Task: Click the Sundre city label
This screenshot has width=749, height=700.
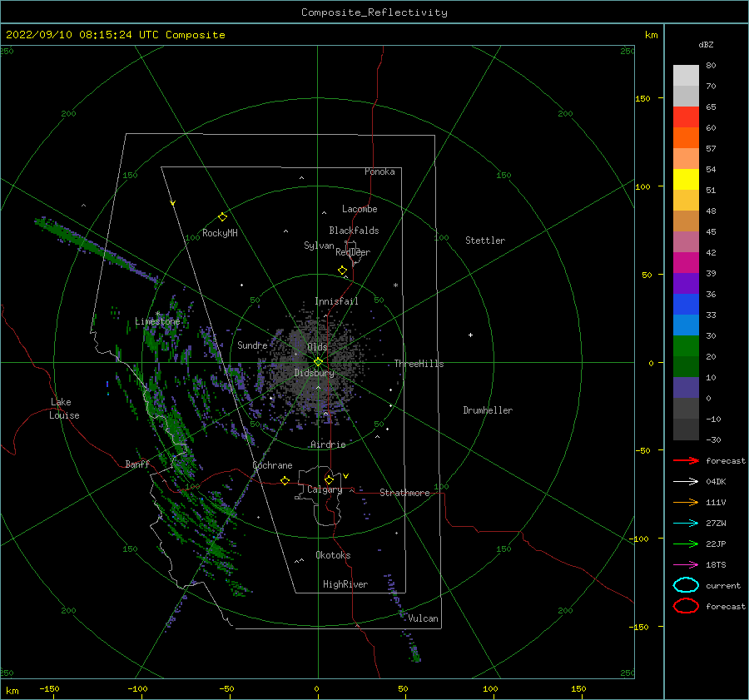Action: click(252, 345)
